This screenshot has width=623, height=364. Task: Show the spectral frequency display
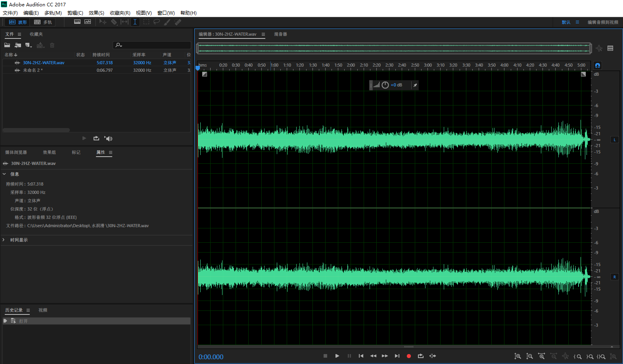[77, 22]
